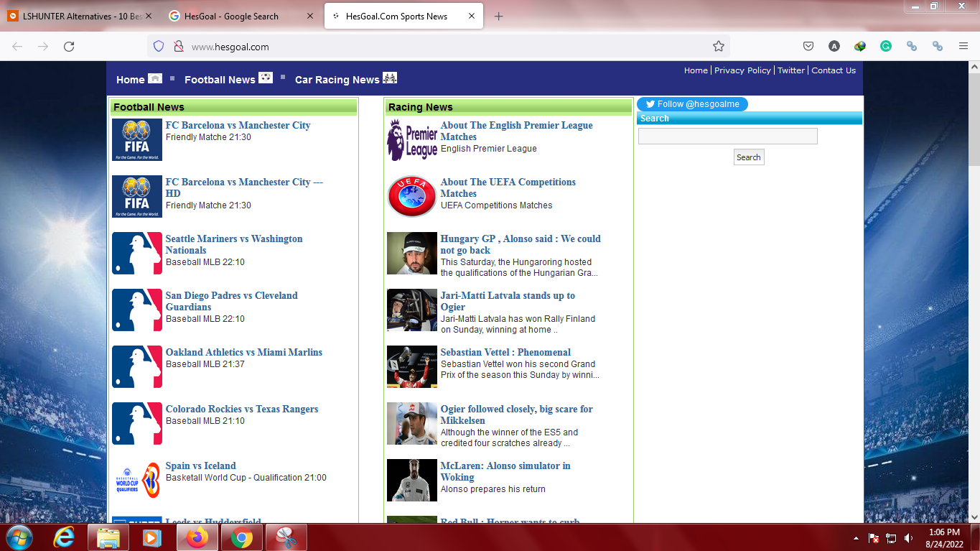The height and width of the screenshot is (551, 980).
Task: Click the McLaren Alonso simulator photo
Action: point(412,480)
